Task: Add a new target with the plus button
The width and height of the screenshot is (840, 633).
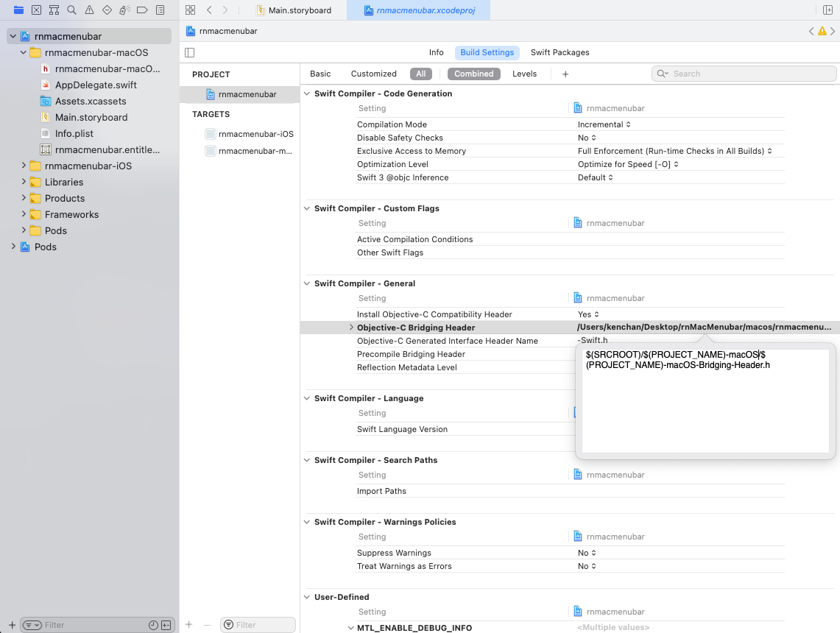Action: click(x=189, y=624)
